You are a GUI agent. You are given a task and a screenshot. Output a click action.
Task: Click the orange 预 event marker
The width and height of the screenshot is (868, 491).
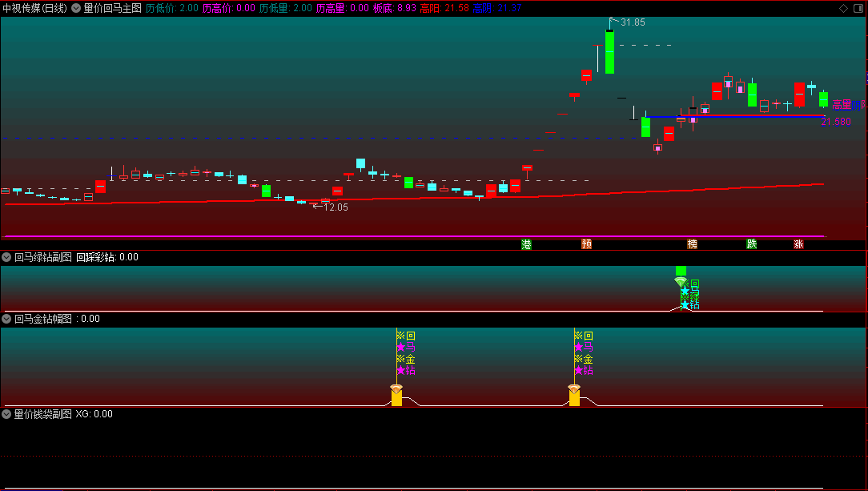click(587, 244)
